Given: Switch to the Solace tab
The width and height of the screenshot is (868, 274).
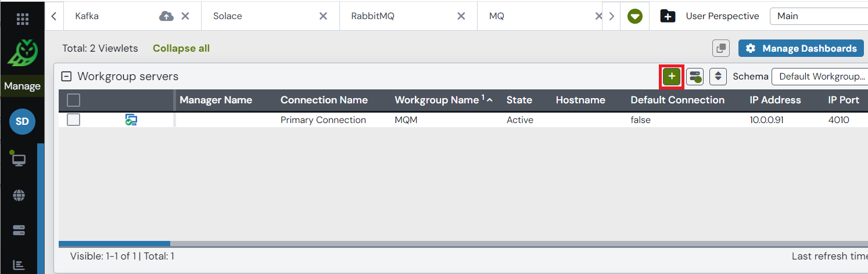Looking at the screenshot, I should (227, 16).
